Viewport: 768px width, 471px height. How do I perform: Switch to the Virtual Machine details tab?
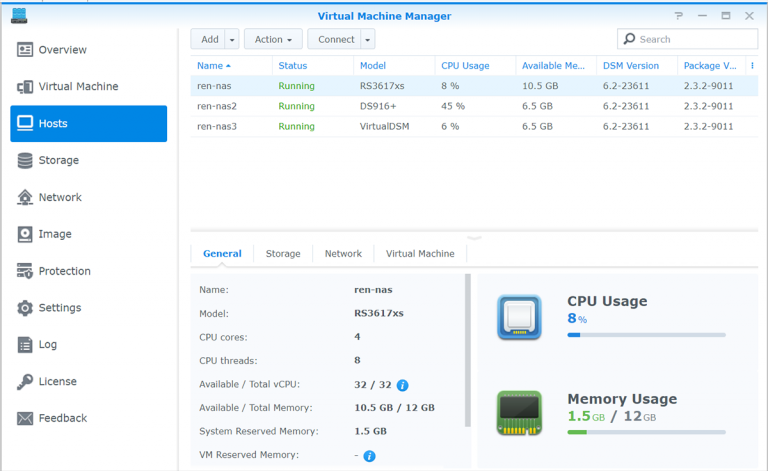420,254
